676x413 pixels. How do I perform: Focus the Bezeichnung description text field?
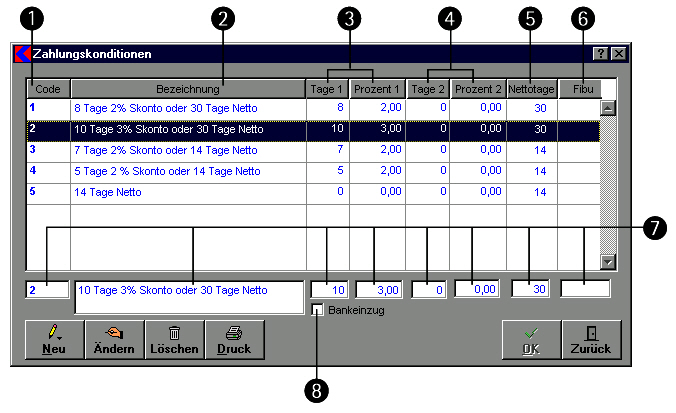[188, 296]
